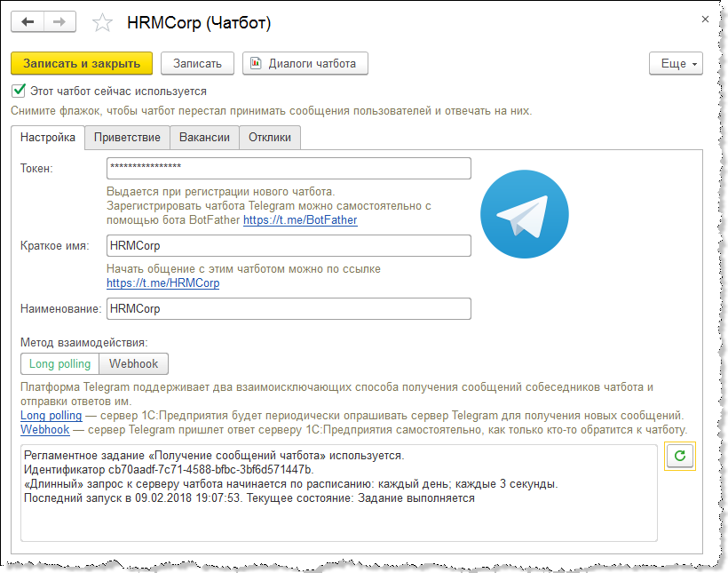
Task: Select the Long polling method toggle
Action: [x=59, y=364]
